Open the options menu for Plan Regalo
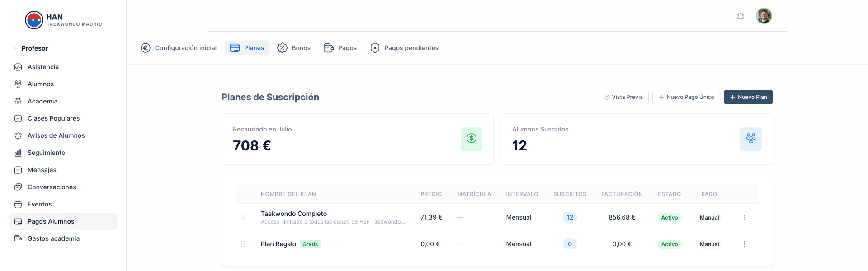 coord(744,244)
